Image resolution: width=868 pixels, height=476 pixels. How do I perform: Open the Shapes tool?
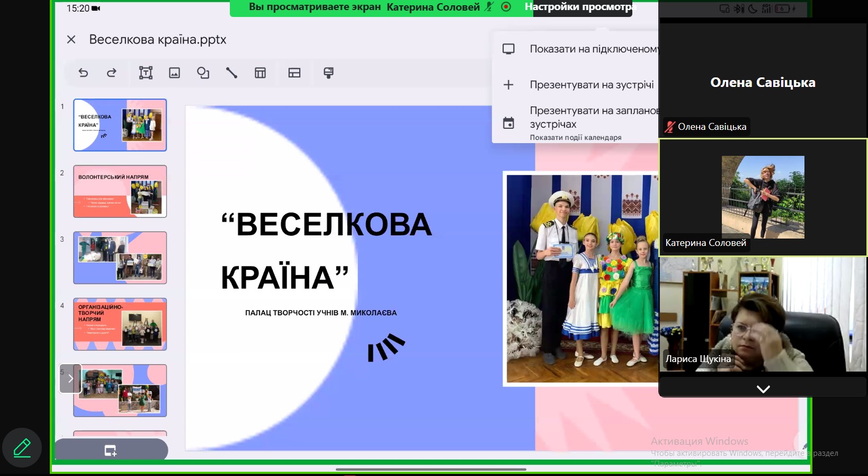click(x=203, y=73)
